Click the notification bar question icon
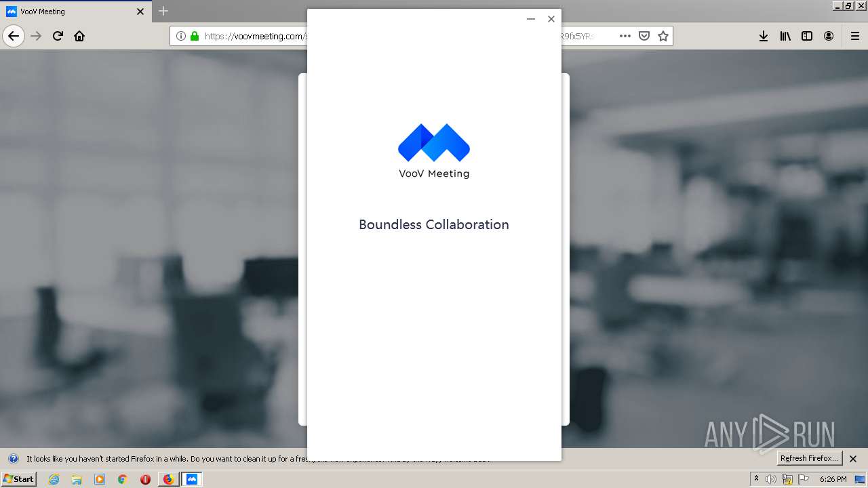This screenshot has width=868, height=488. point(14,459)
